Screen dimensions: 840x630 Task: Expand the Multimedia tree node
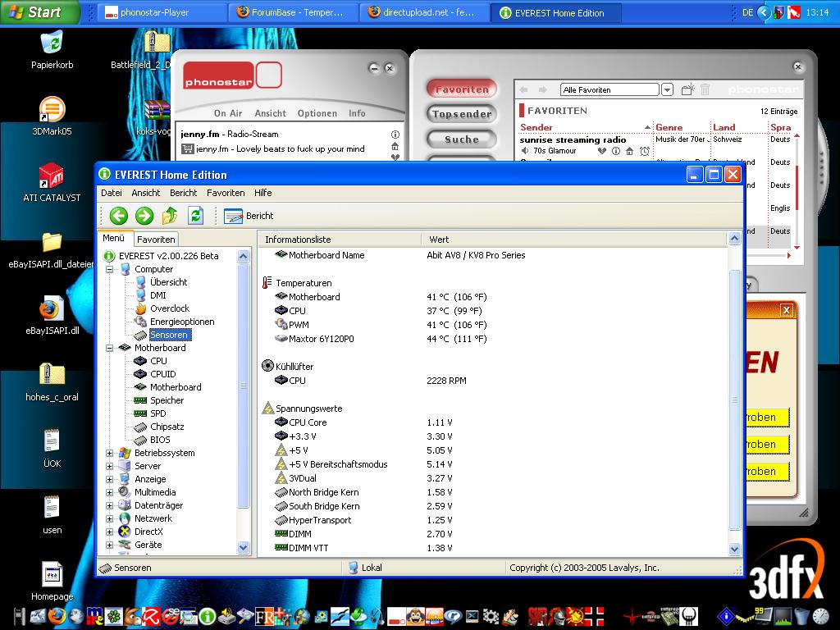tap(110, 492)
